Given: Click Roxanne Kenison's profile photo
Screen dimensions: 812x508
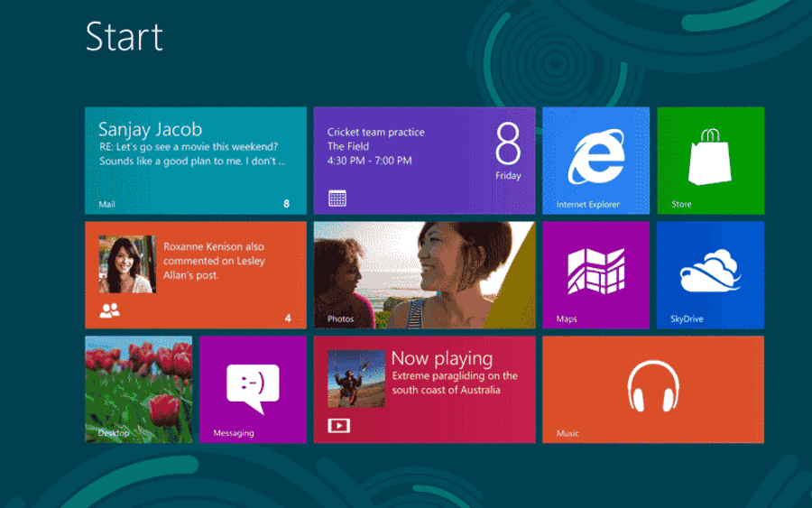Looking at the screenshot, I should [127, 264].
